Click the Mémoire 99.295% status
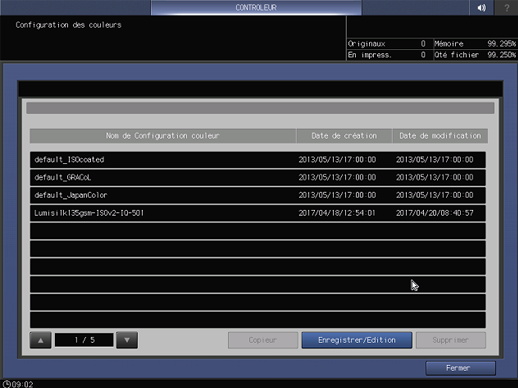Viewport: 518px width, 388px height. tap(475, 44)
